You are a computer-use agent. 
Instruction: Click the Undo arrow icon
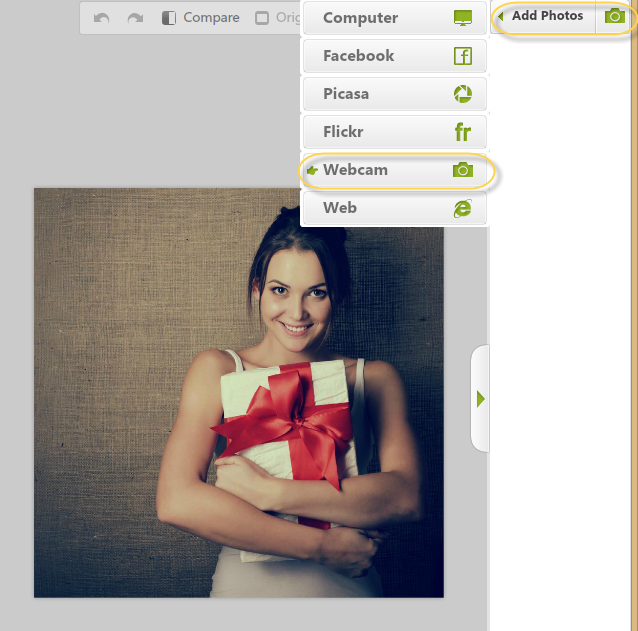pos(101,18)
